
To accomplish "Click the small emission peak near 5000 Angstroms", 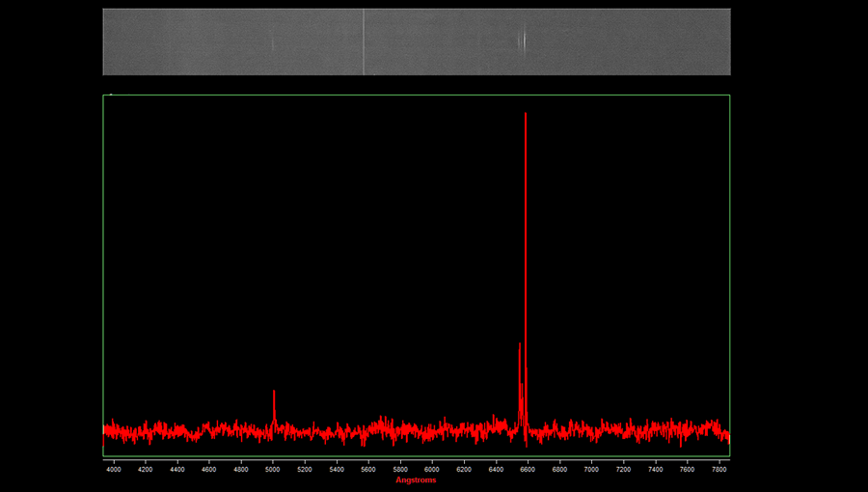I will pyautogui.click(x=274, y=393).
